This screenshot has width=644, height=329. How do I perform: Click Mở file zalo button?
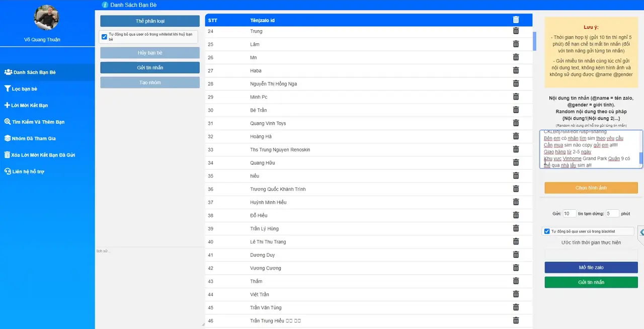coord(591,268)
